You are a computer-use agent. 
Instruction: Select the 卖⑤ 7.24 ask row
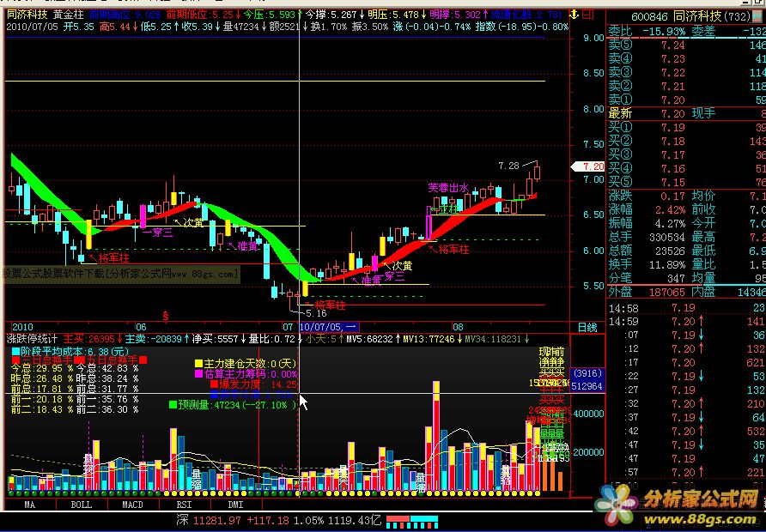687,45
